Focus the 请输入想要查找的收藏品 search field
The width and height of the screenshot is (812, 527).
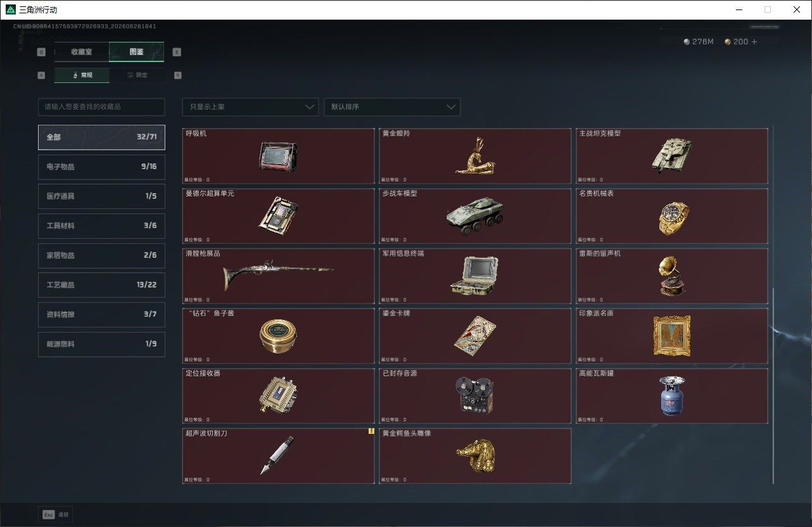[101, 107]
